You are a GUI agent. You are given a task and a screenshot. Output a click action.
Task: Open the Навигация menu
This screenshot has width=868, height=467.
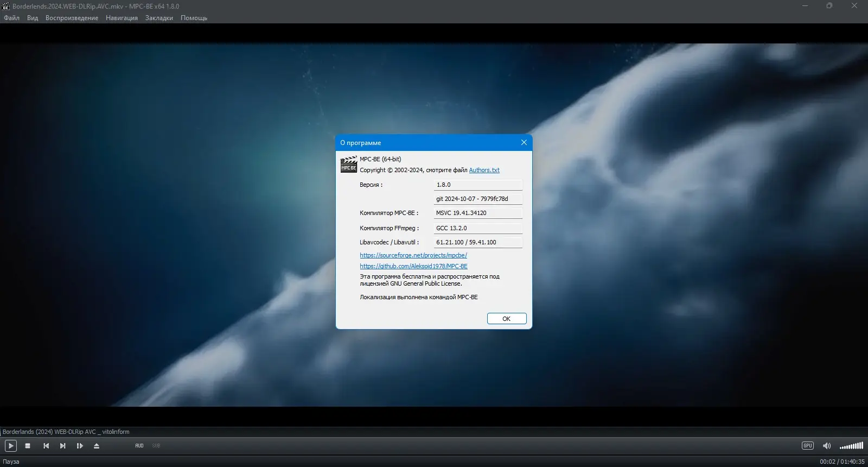(x=122, y=18)
